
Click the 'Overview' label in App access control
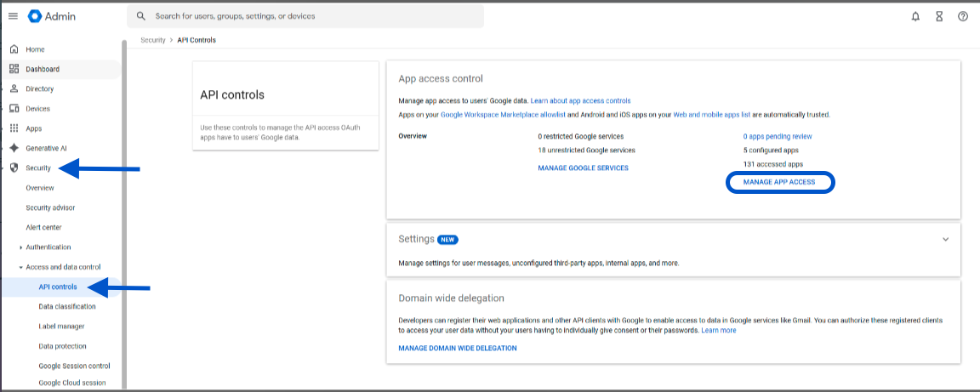(x=413, y=136)
